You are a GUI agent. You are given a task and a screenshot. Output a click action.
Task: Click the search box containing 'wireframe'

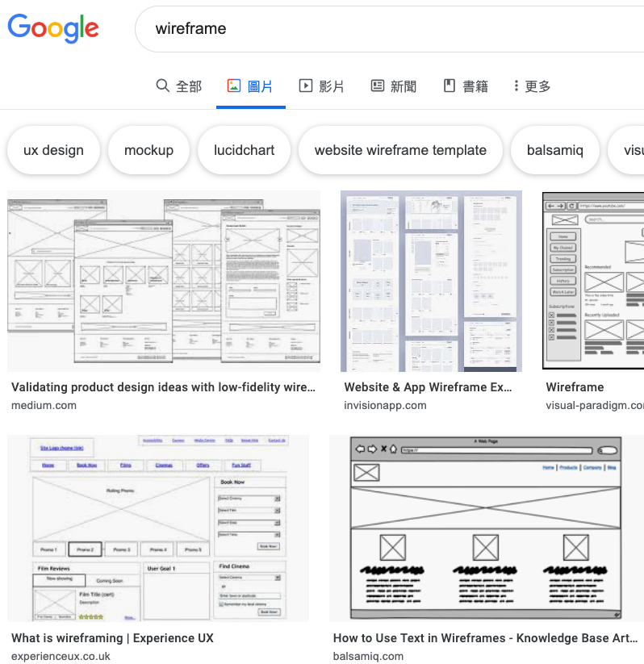pyautogui.click(x=390, y=29)
